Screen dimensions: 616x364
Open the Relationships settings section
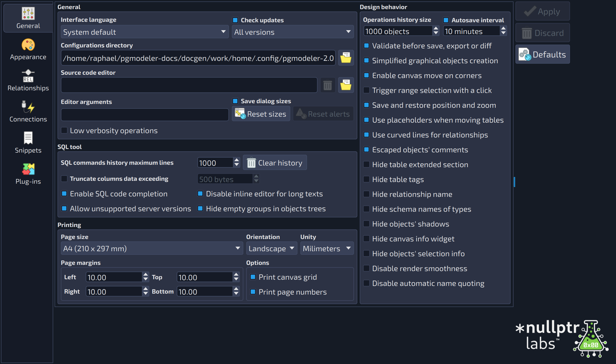click(28, 80)
